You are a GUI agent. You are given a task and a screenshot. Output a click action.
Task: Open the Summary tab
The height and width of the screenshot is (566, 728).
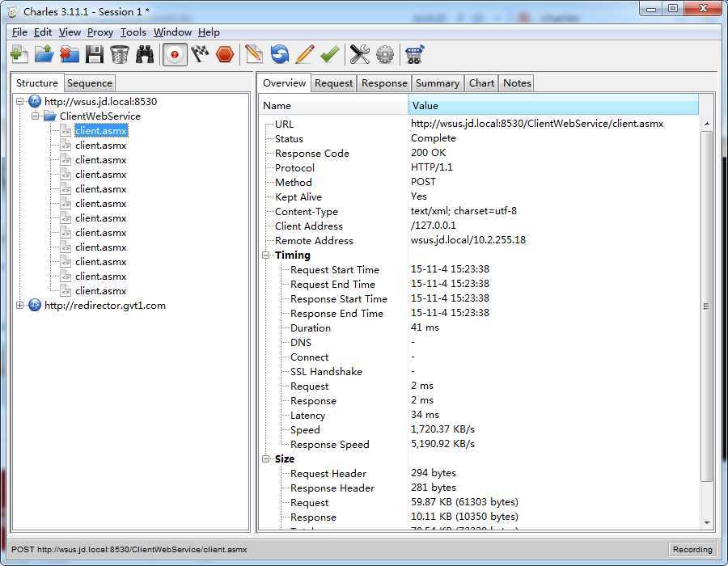click(438, 83)
